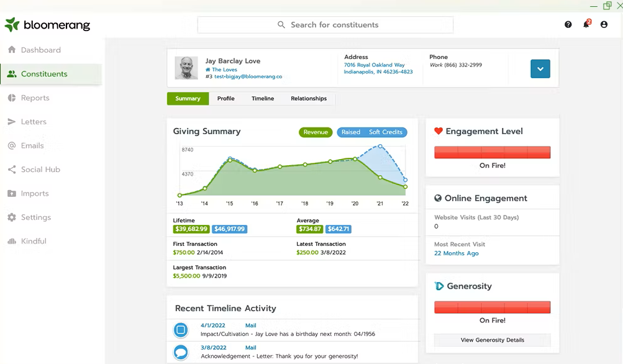Select the Constituents people icon
Viewport: 623px width, 364px height.
coord(12,74)
